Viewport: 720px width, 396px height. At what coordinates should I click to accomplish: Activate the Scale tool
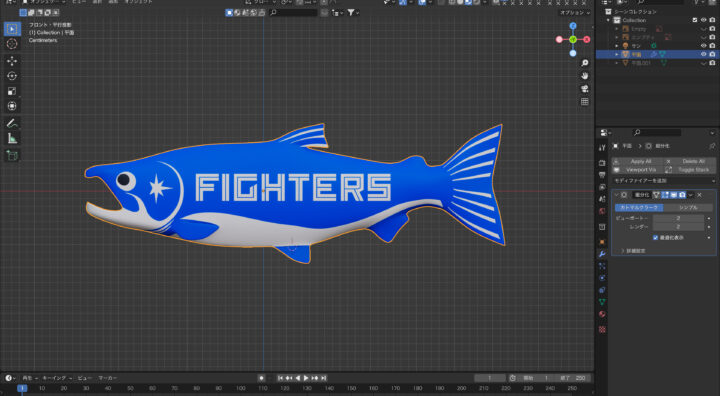tap(12, 91)
